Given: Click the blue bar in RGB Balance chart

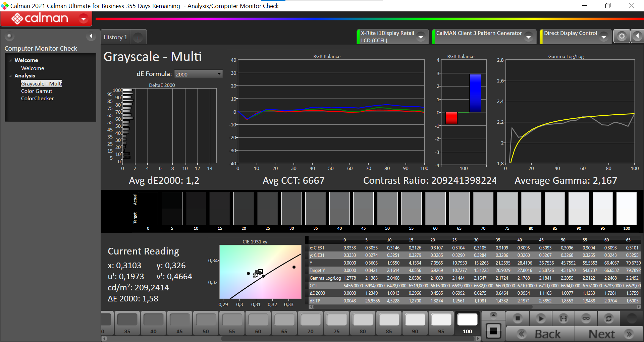Looking at the screenshot, I should click(475, 93).
